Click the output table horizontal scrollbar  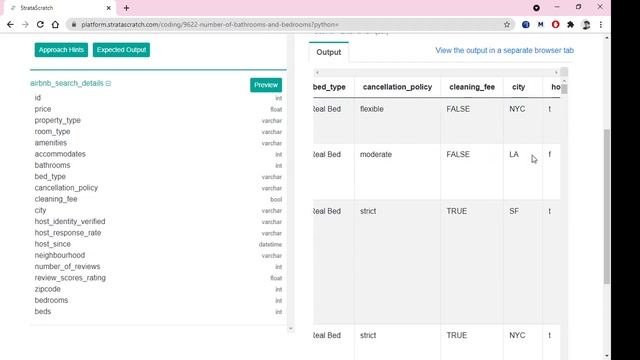(x=436, y=72)
